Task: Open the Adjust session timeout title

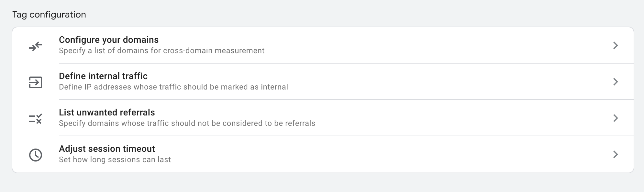Action: coord(107,149)
